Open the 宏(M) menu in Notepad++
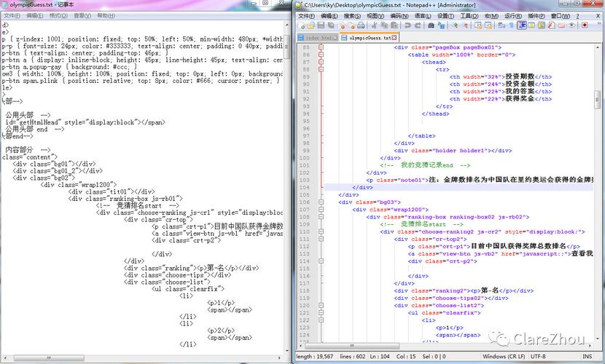Screen dimensions: 605x364 491,16
